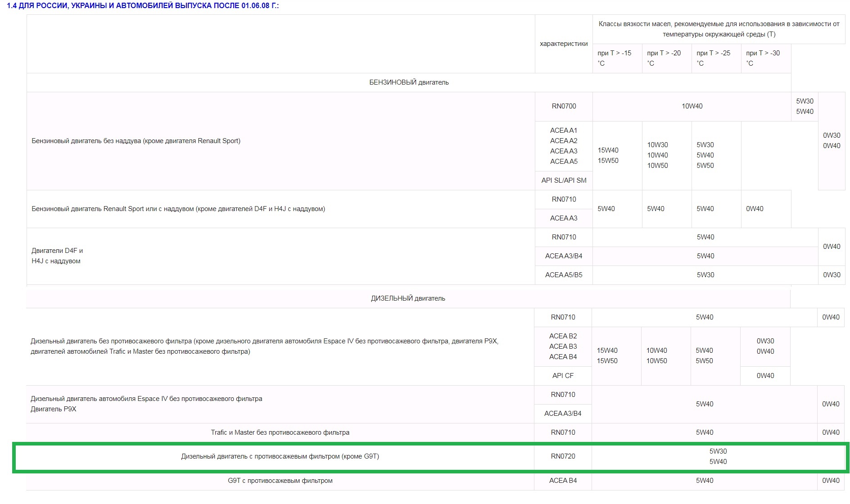
Task: Click the 0W40 cell in Renault Sport row
Action: [x=766, y=209]
